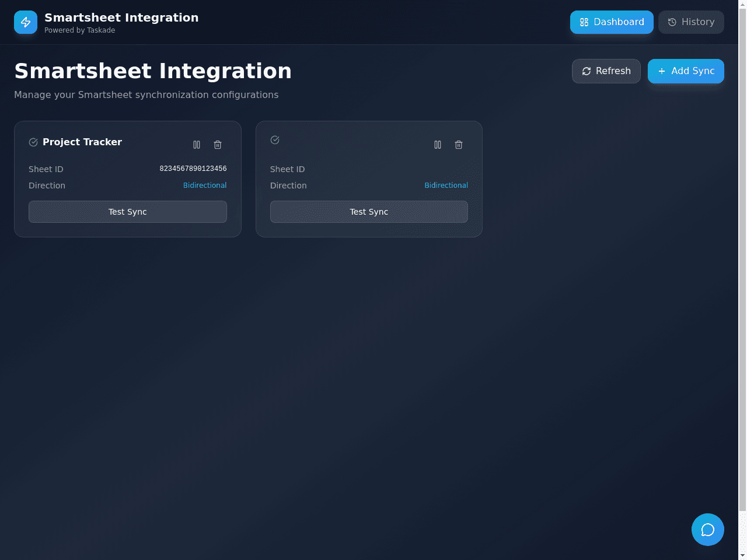Run Test Sync on the unnamed card
The image size is (747, 560).
click(369, 212)
